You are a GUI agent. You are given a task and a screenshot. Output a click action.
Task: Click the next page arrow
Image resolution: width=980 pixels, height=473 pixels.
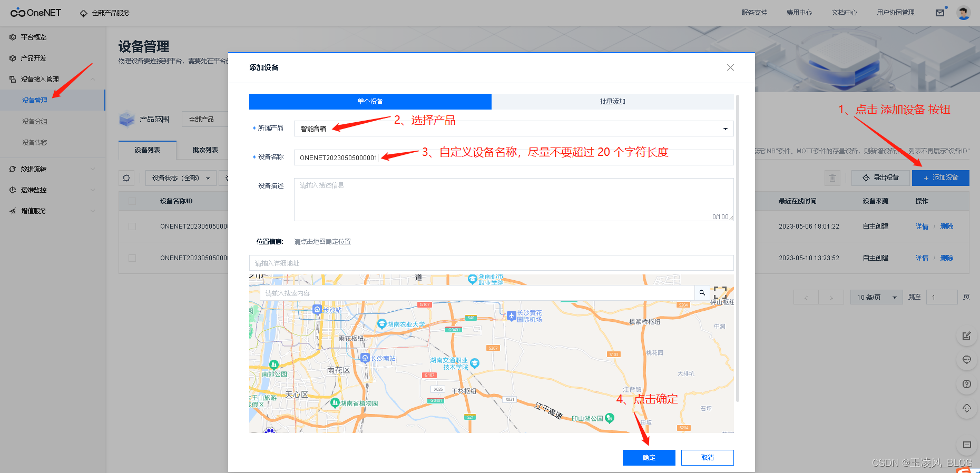831,298
